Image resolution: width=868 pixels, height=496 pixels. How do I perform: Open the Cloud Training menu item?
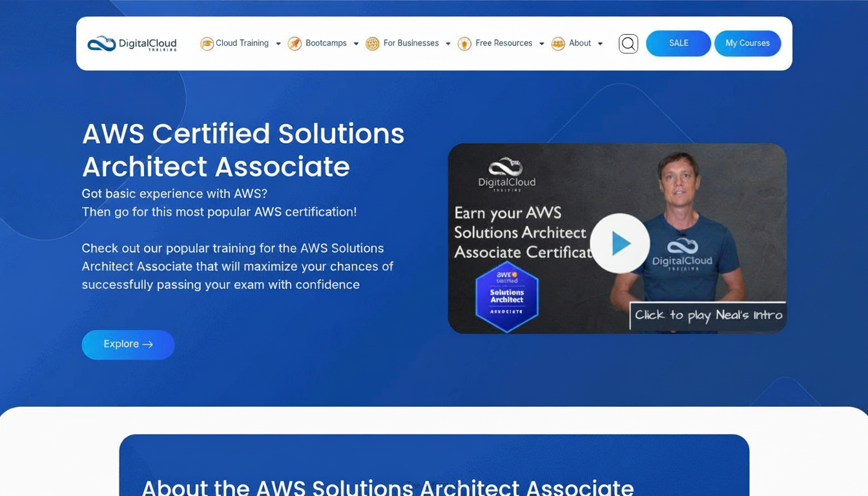pos(242,43)
